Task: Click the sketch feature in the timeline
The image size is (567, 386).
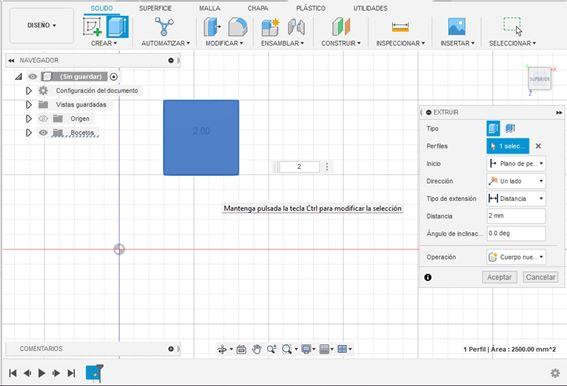Action: point(94,373)
